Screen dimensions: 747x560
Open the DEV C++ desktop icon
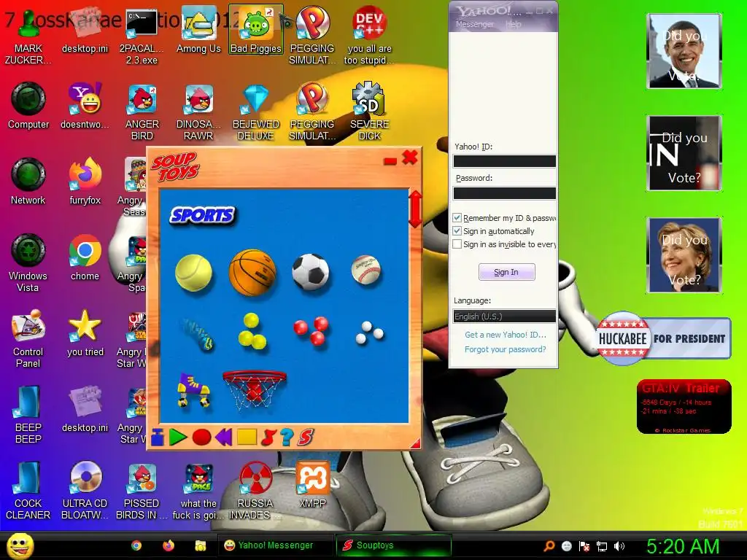click(x=369, y=35)
